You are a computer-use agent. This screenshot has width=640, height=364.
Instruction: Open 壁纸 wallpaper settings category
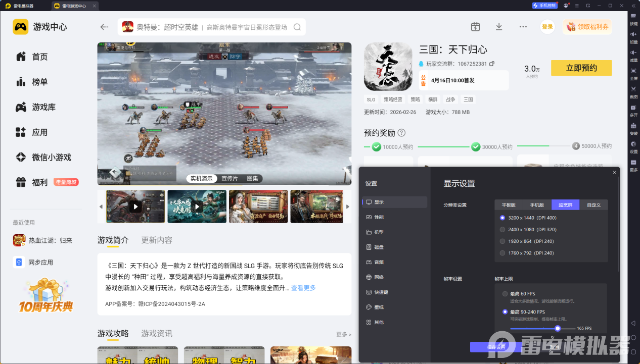pos(395,307)
